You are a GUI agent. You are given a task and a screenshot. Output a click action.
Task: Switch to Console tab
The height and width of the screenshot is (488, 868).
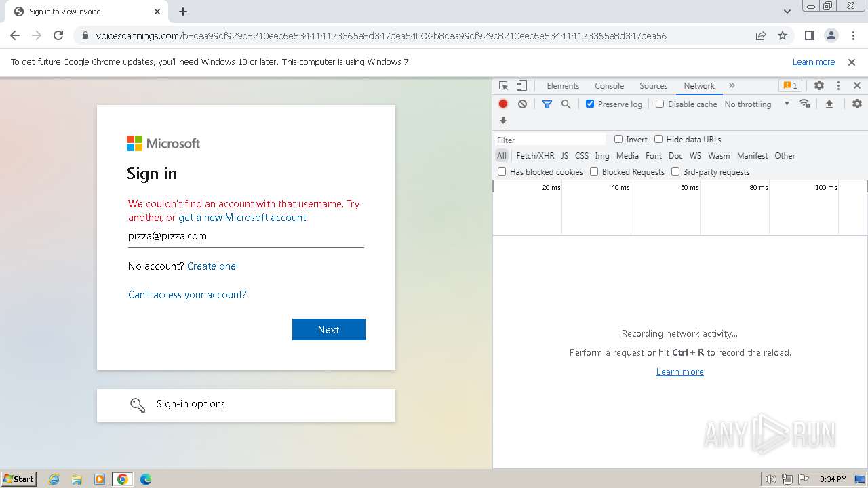(609, 86)
